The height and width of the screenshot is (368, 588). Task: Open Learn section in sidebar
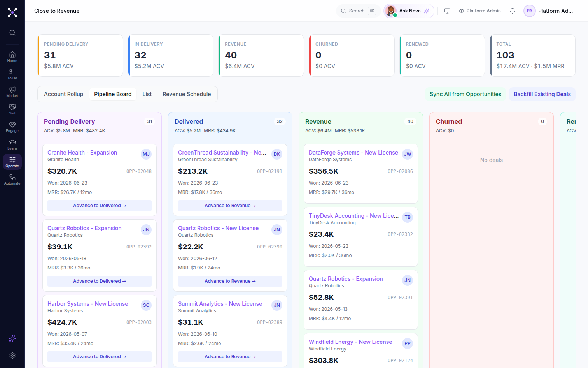point(12,144)
